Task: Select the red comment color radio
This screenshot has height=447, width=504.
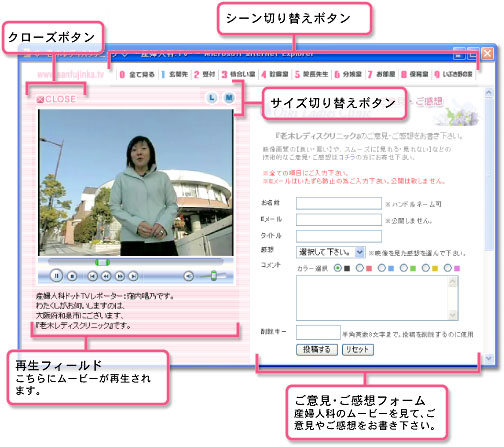Action: (360, 268)
